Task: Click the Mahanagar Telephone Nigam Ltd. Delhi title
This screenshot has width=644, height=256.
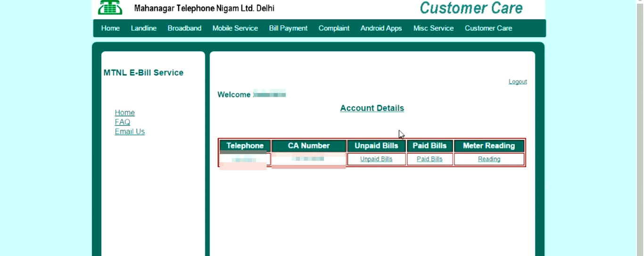Action: click(x=204, y=9)
